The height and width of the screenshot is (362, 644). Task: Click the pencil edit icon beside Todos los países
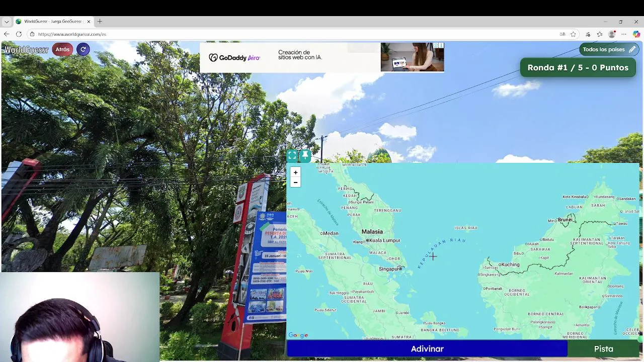point(632,49)
